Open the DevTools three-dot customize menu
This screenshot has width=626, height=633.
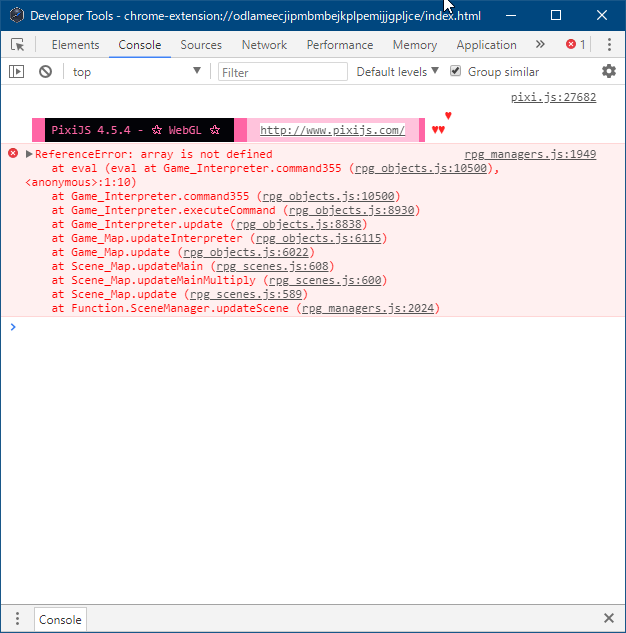(x=609, y=44)
